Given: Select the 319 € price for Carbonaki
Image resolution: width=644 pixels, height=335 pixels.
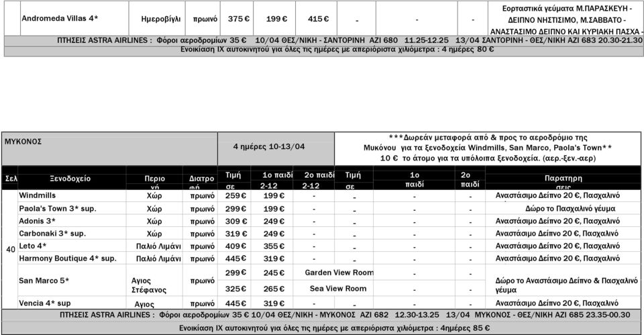Looking at the screenshot, I should point(235,234).
